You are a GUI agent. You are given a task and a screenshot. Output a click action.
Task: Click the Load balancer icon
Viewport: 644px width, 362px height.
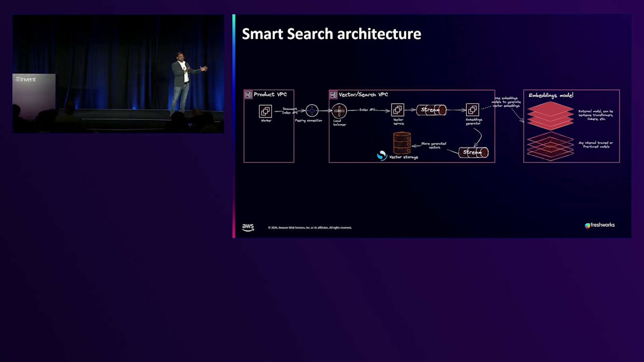[339, 111]
